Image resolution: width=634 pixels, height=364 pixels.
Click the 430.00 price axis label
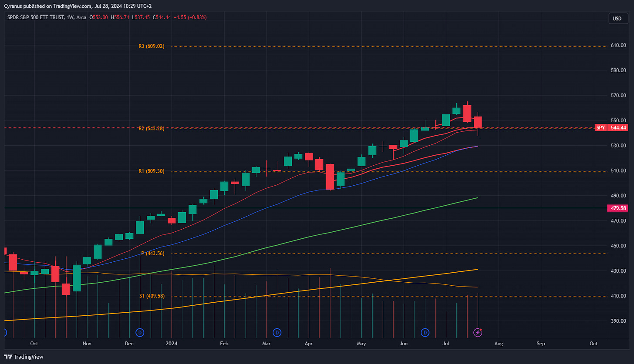click(x=619, y=271)
